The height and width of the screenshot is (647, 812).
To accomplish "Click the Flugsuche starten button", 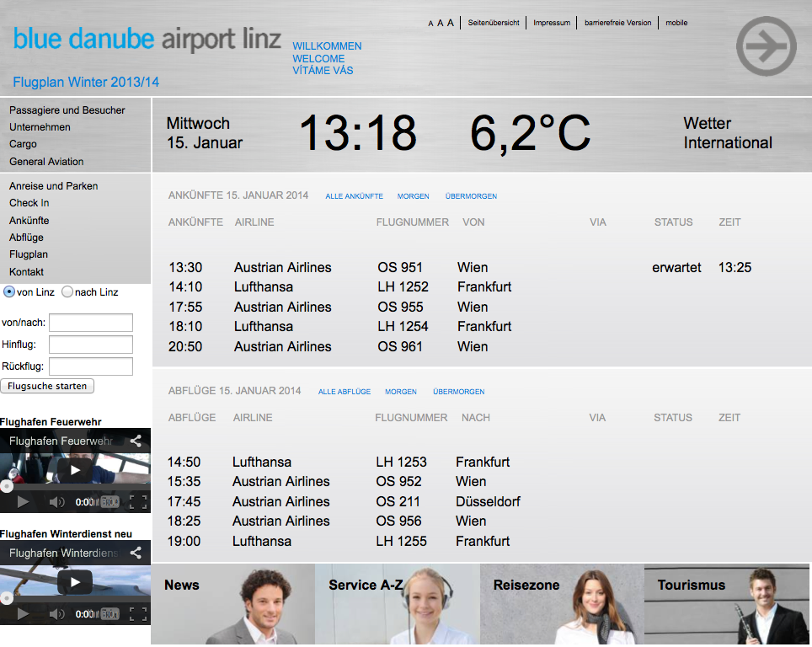I will [47, 386].
